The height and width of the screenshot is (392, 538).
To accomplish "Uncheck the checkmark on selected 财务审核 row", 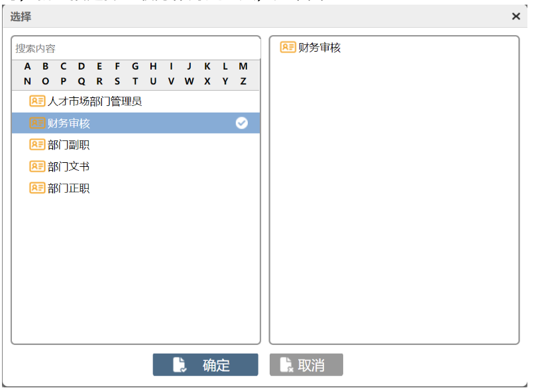I will [242, 123].
